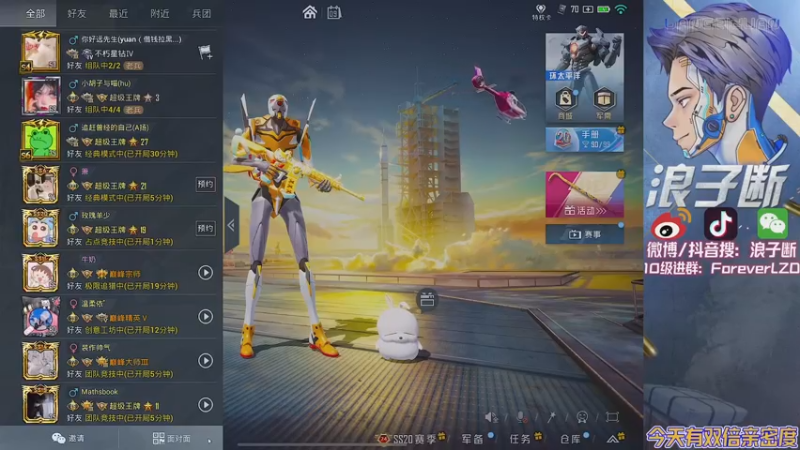The width and height of the screenshot is (800, 450).
Task: Click status 占点竞技中(已开局1分钟)
Action: pyautogui.click(x=129, y=242)
